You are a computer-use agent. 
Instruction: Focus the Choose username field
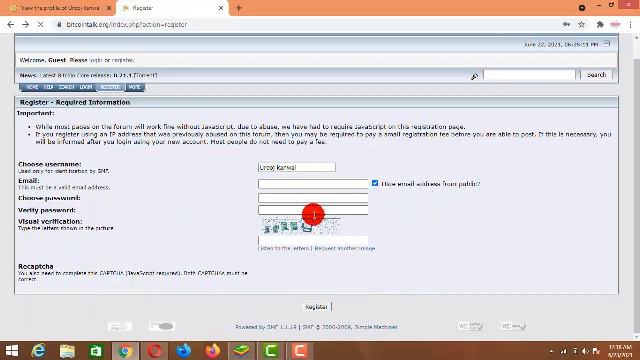(297, 167)
